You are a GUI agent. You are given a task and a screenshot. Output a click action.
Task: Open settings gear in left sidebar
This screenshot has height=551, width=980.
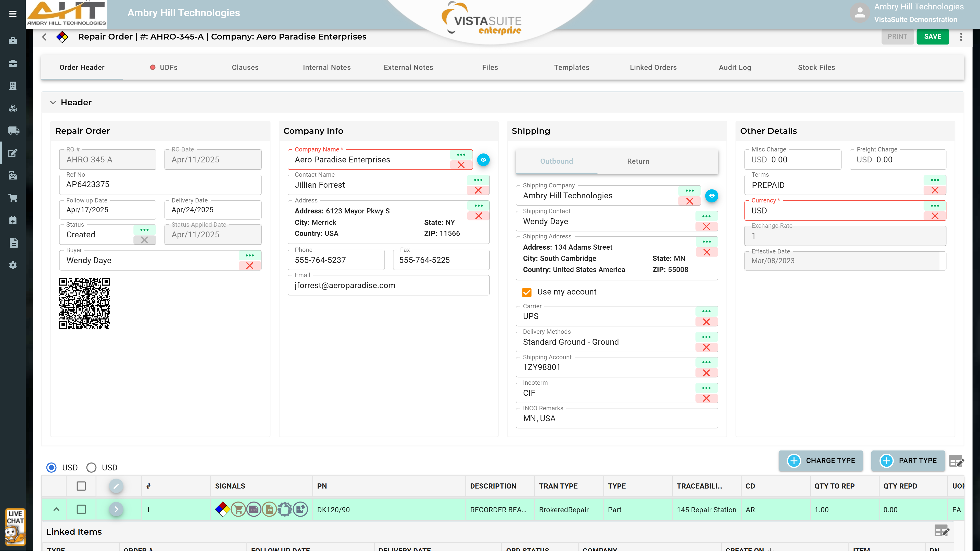tap(13, 265)
